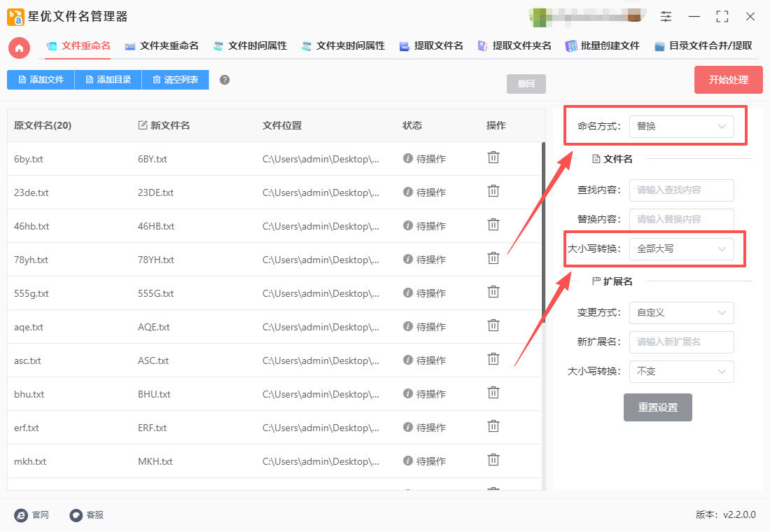Open the extension 变更方式 自定义 dropdown
Image resolution: width=770 pixels, height=532 pixels.
[x=681, y=313]
